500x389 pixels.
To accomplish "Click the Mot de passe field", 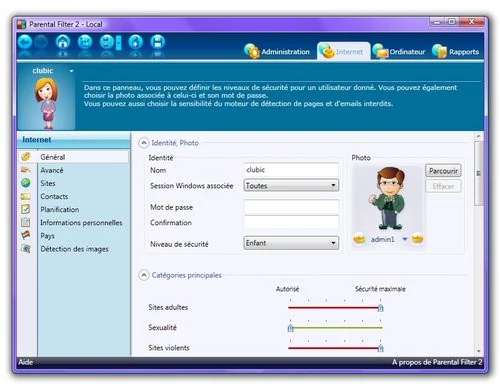I will click(x=291, y=207).
